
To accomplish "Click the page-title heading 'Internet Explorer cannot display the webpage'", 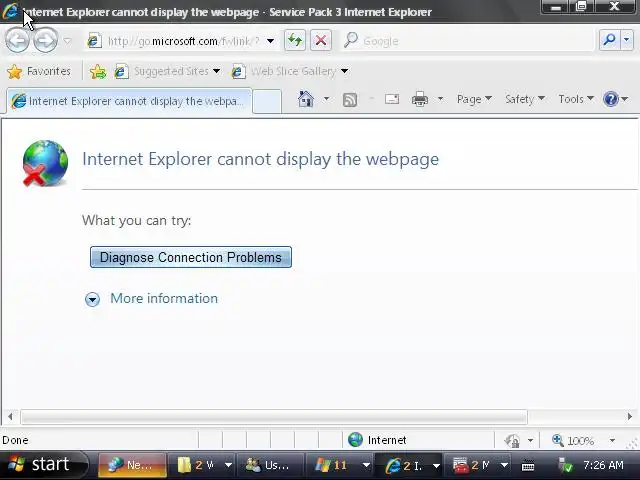I will pos(260,159).
